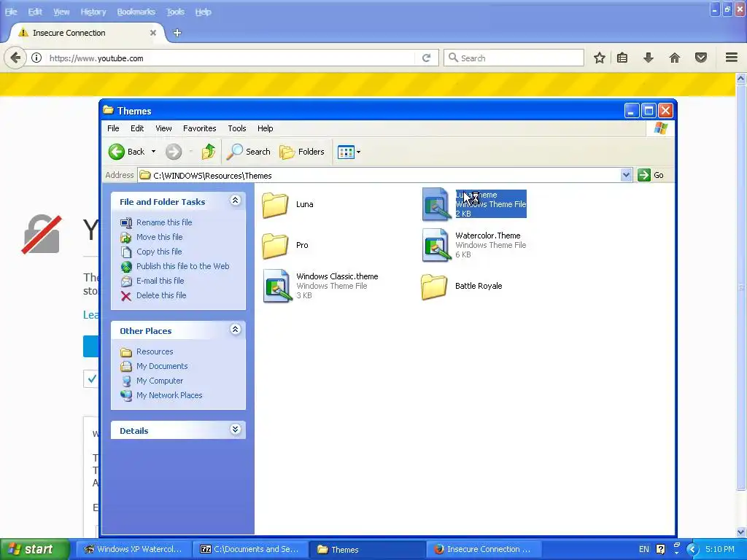747x560 pixels.
Task: Switch to Themes taskbar button
Action: pyautogui.click(x=367, y=550)
